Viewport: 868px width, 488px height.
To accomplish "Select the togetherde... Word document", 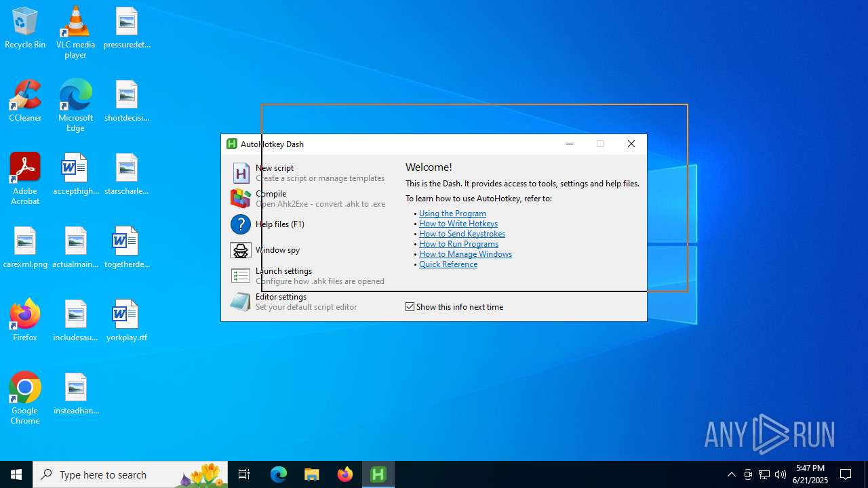I will [127, 248].
